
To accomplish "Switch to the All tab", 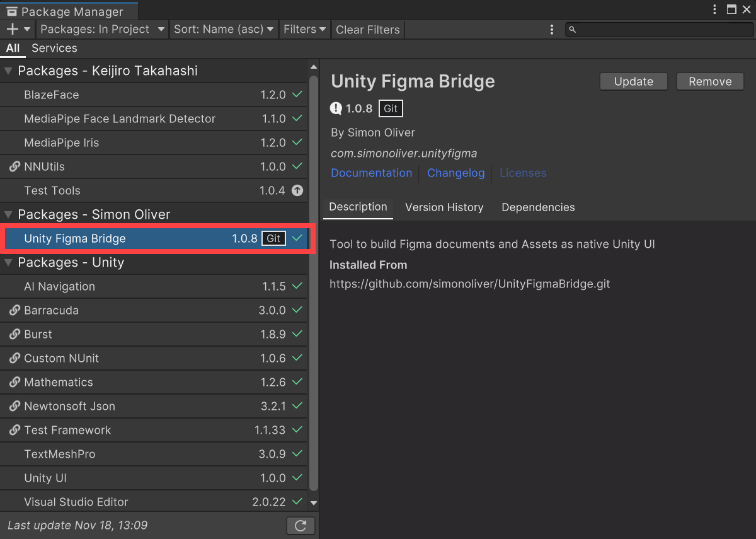I will pos(13,48).
